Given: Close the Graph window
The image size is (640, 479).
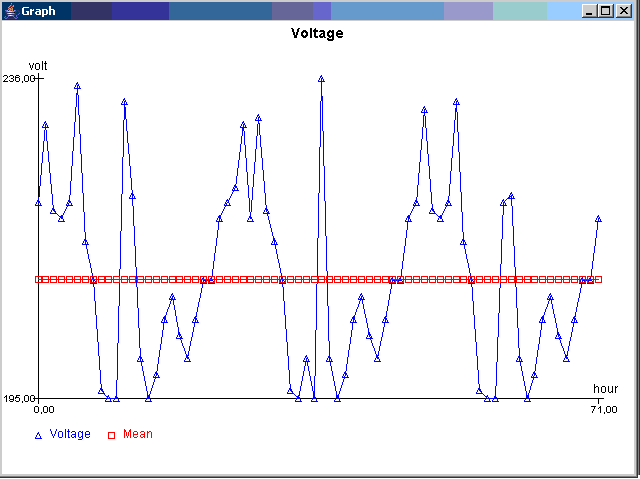Looking at the screenshot, I should click(623, 11).
